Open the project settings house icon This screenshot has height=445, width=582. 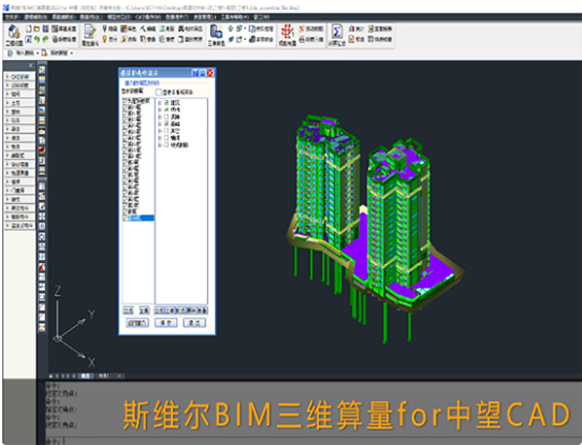point(13,32)
